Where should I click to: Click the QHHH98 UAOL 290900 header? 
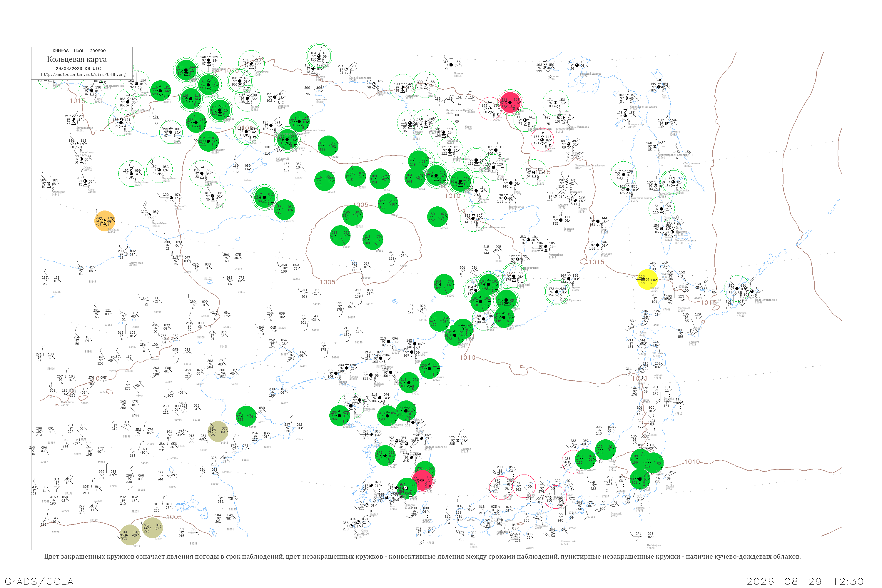pos(79,51)
